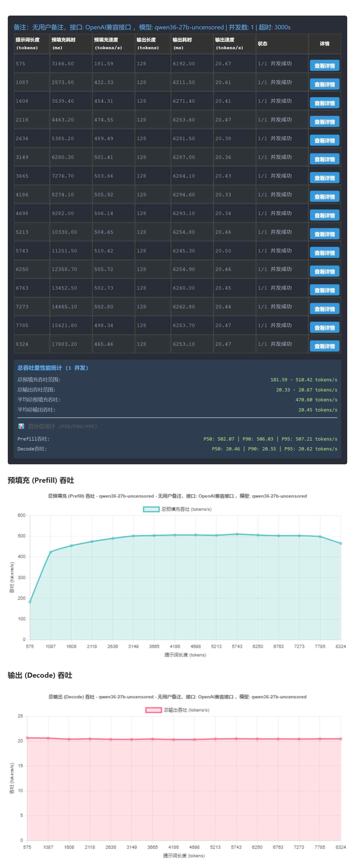This screenshot has height=868, width=355.
Task: Click 查看详情 in the 8324 tokens row
Action: (x=324, y=346)
